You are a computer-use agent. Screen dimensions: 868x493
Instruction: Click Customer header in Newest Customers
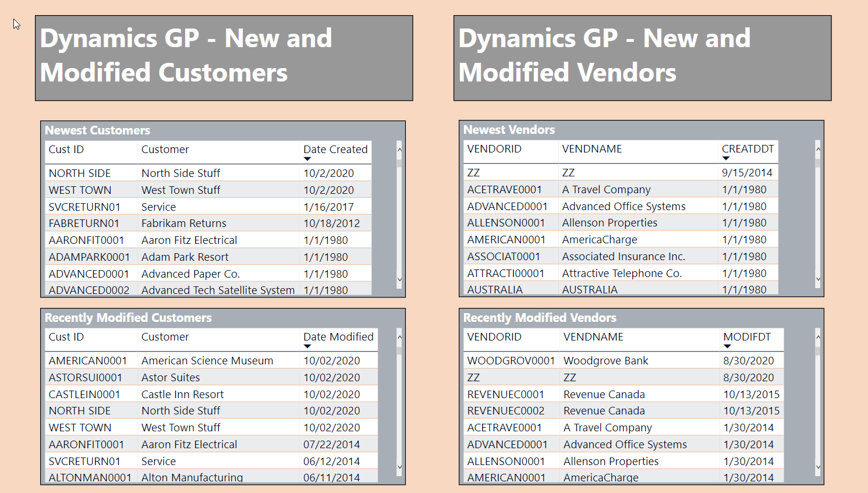click(x=165, y=150)
